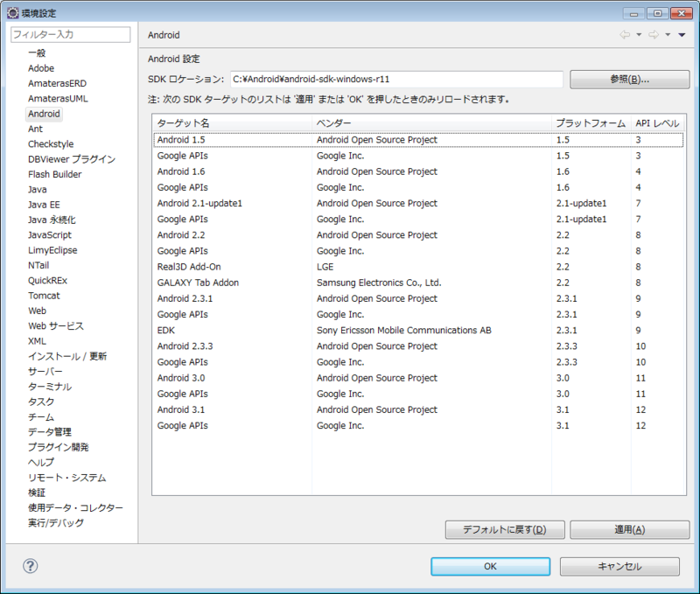Click the デフォルトに戻す(D) button
Image resolution: width=700 pixels, height=594 pixels.
(x=505, y=530)
